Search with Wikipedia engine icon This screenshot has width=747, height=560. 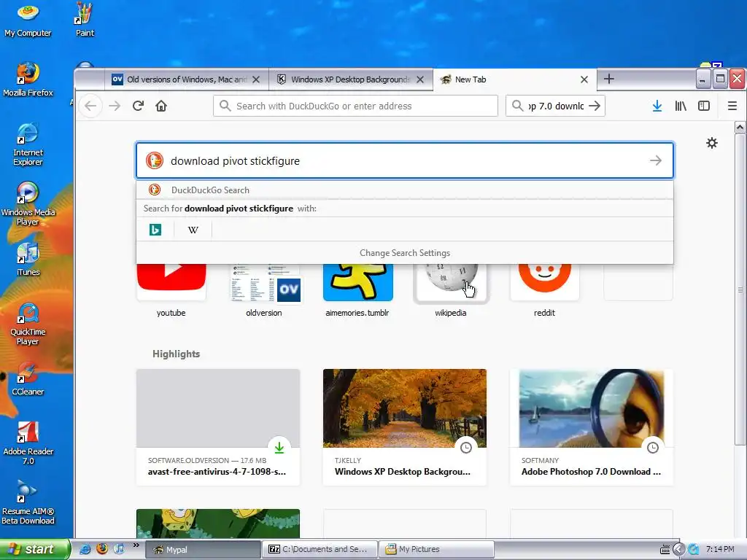tap(193, 230)
